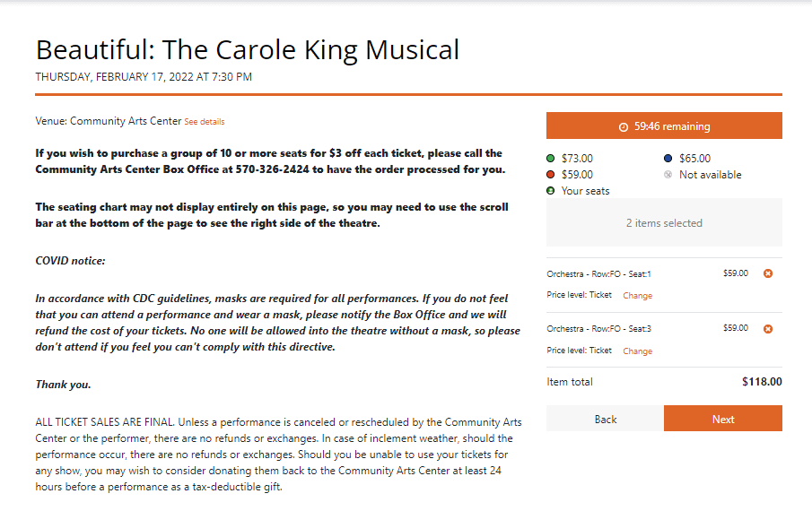Remove Seat 1 using its orange X icon
Image resolution: width=812 pixels, height=511 pixels.
[768, 273]
